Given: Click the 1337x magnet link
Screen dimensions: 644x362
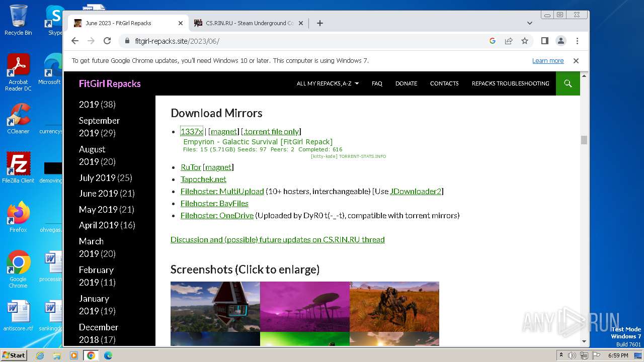Looking at the screenshot, I should tap(224, 131).
